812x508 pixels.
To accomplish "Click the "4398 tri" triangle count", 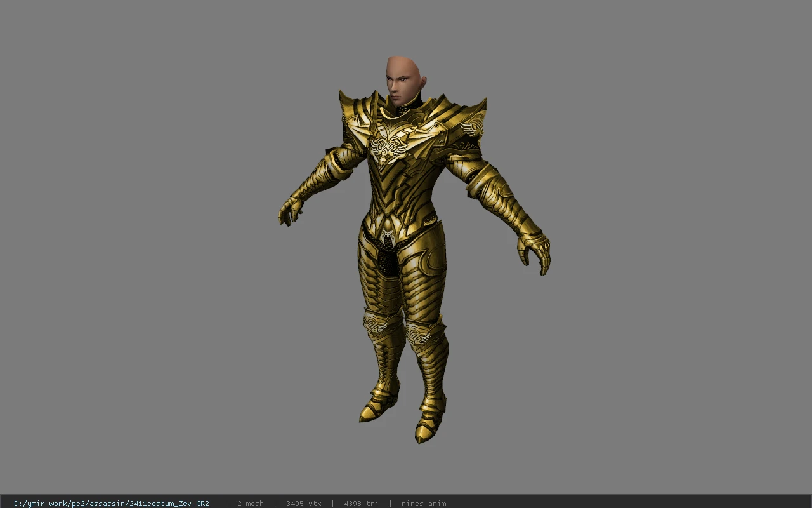I will (362, 504).
